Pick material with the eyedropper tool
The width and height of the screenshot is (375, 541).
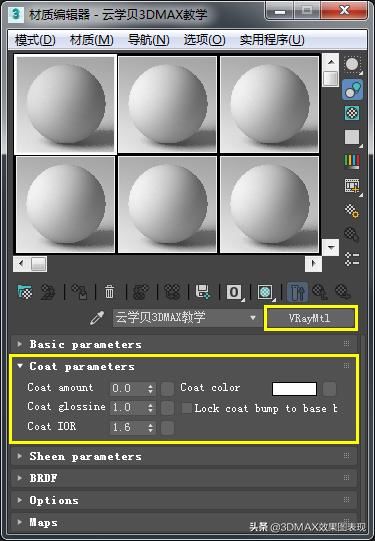coord(97,317)
